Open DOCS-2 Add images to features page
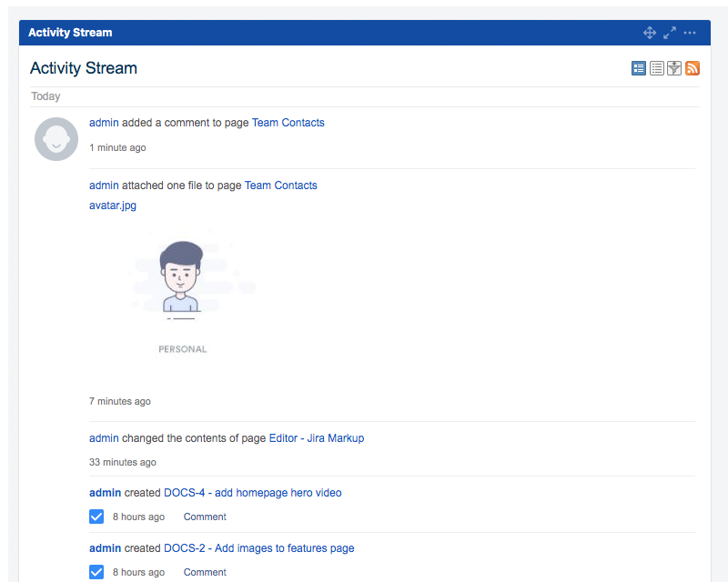Image resolution: width=728 pixels, height=582 pixels. click(259, 548)
